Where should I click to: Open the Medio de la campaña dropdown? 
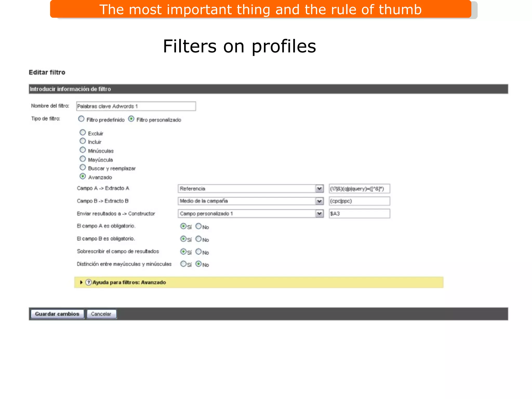pyautogui.click(x=251, y=201)
